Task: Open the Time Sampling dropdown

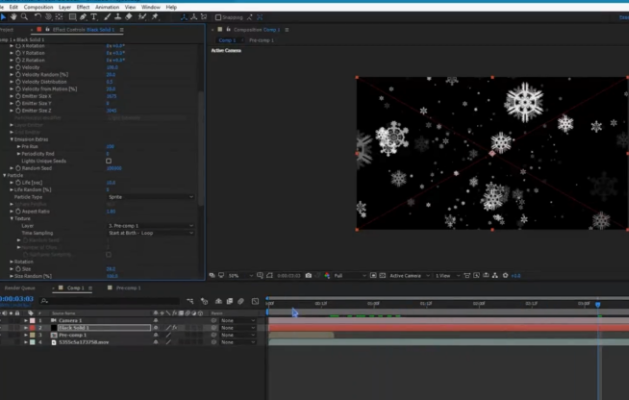Action: (x=150, y=233)
